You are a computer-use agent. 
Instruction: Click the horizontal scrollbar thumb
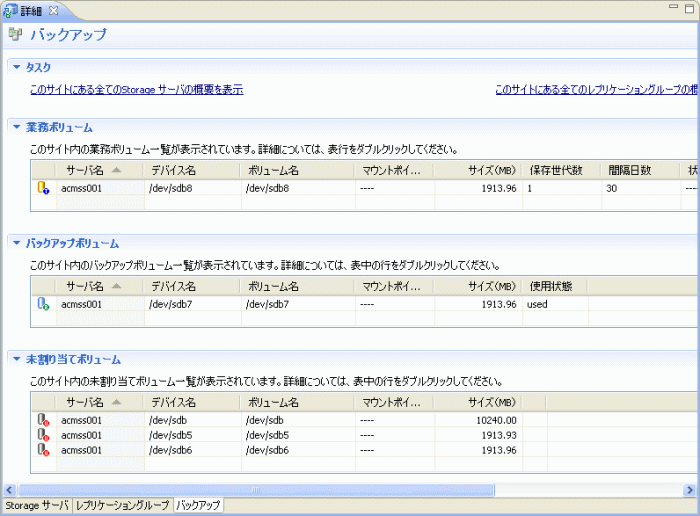[x=256, y=490]
